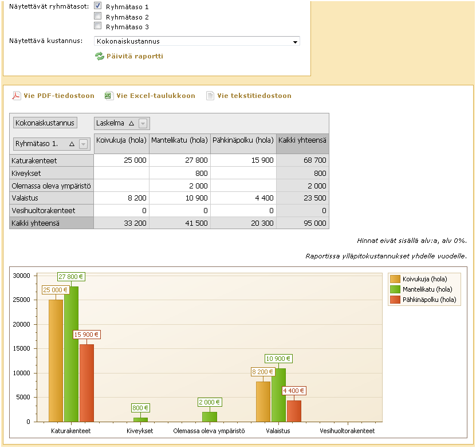Enable the Ryhmätaso 2 checkbox
The height and width of the screenshot is (448, 476).
tap(98, 16)
